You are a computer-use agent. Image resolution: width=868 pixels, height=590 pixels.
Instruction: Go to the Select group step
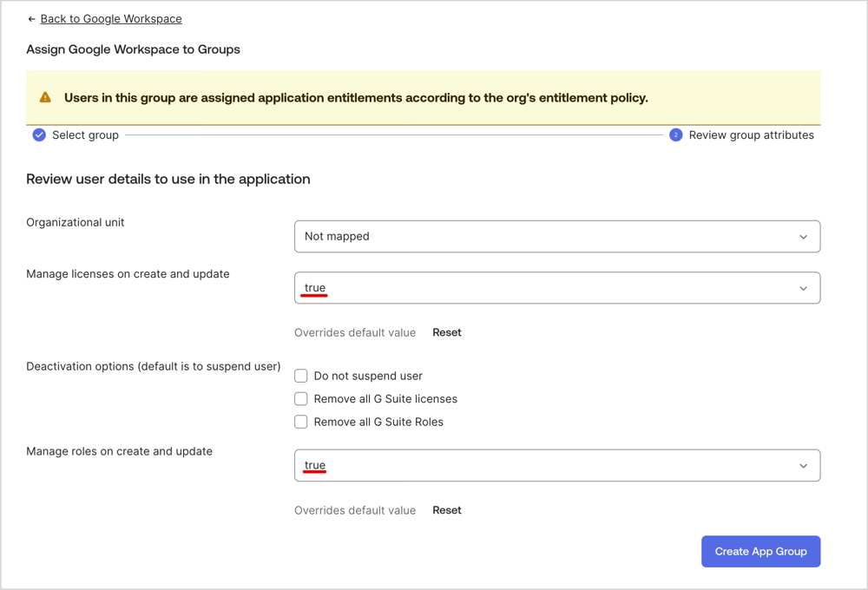click(85, 135)
